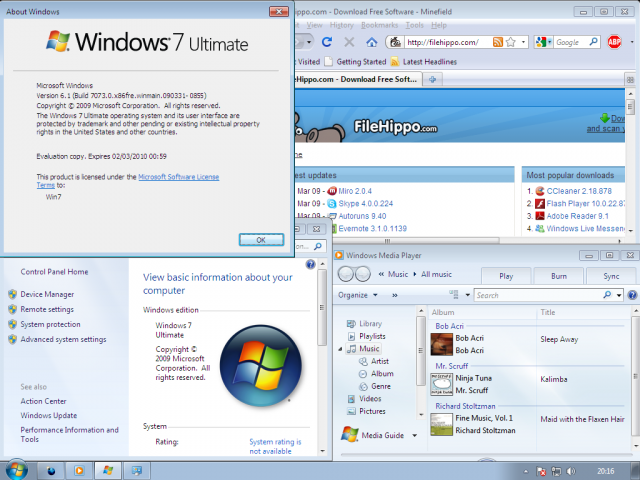640x480 pixels.
Task: Open System protection link
Action: (51, 324)
